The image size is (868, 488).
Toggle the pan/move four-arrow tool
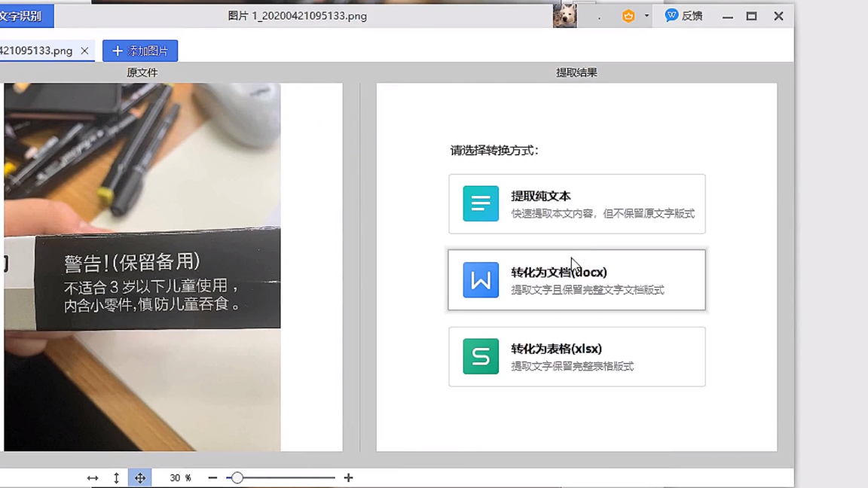(140, 478)
